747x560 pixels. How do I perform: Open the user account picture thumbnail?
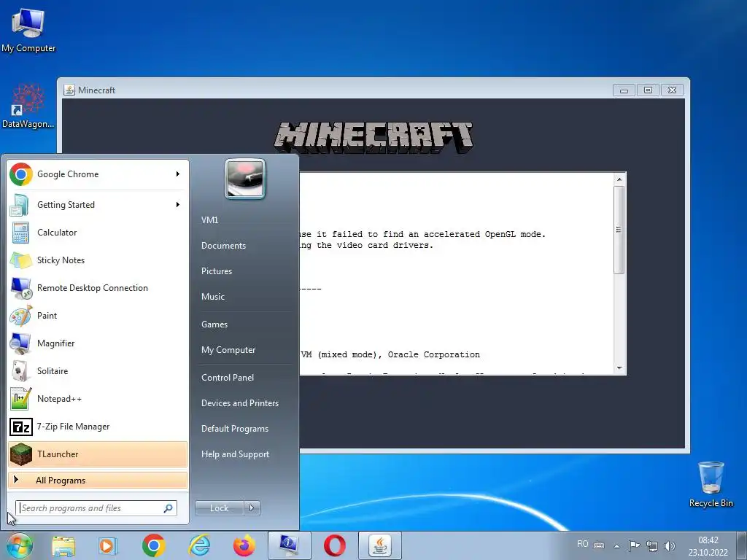(x=245, y=179)
